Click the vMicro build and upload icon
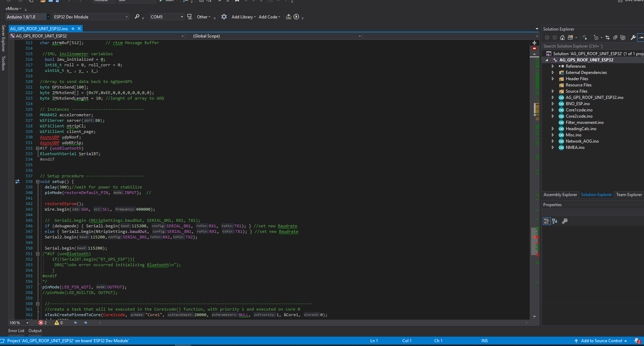The height and width of the screenshot is (346, 644). pyautogui.click(x=289, y=17)
